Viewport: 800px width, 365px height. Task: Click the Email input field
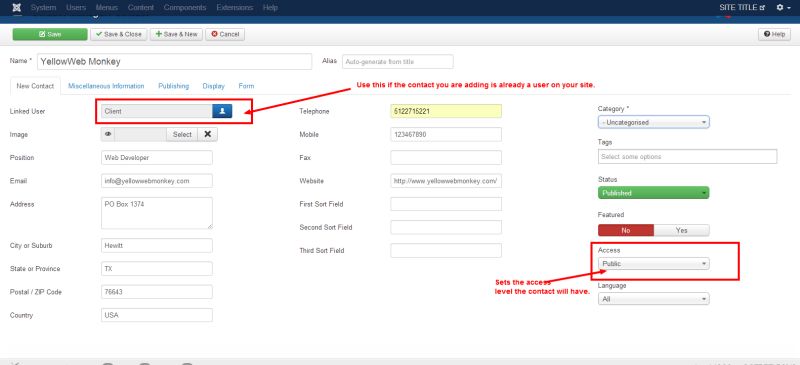click(x=157, y=181)
